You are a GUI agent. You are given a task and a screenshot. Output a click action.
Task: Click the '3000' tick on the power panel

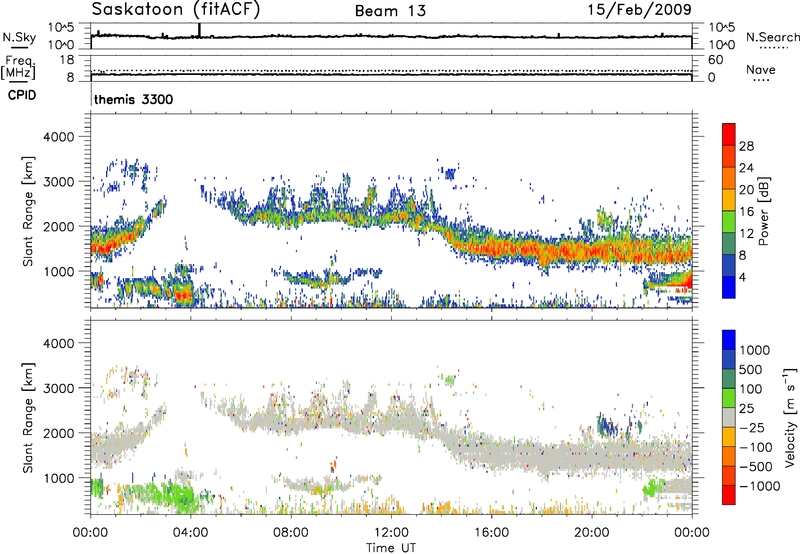(x=58, y=182)
